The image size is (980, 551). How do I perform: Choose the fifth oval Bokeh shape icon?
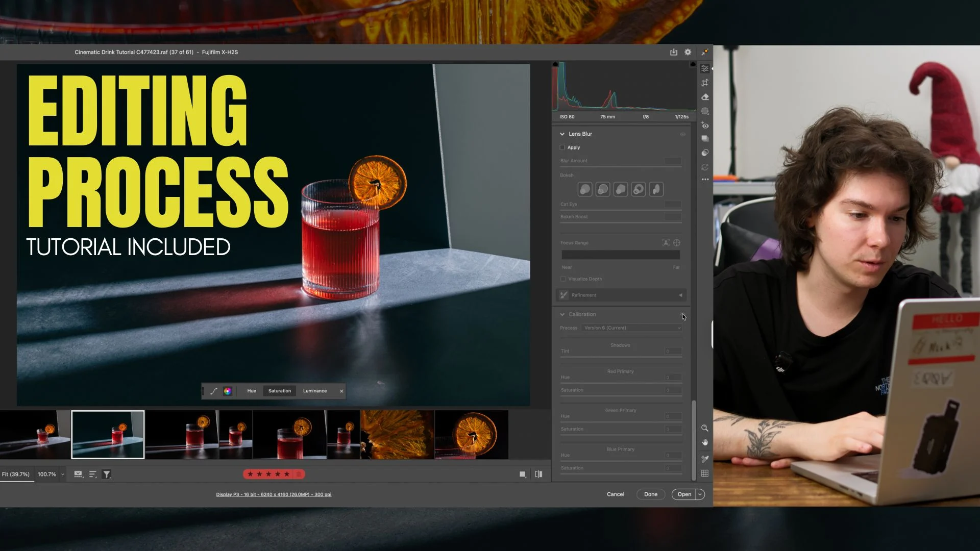pos(656,189)
